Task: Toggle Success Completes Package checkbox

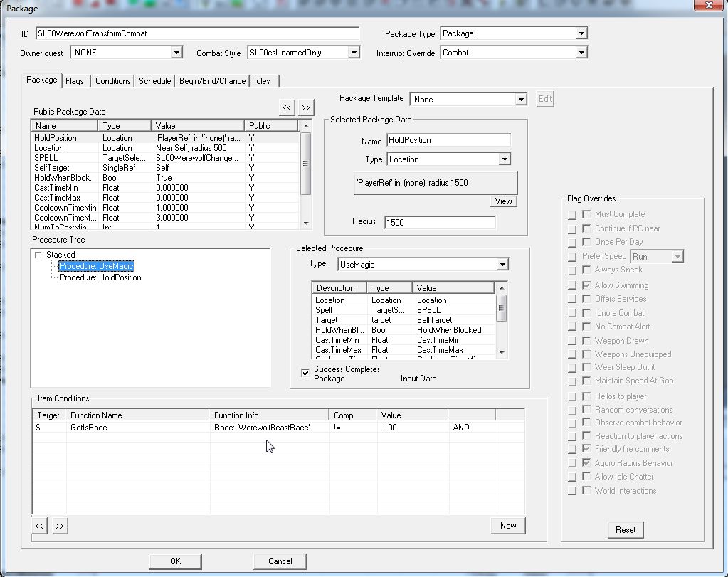Action: coord(305,371)
